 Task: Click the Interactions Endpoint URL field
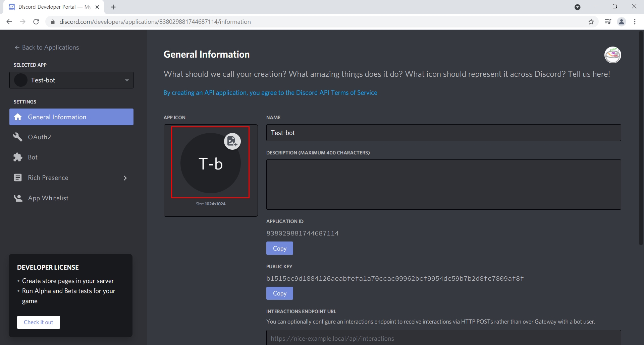443,338
